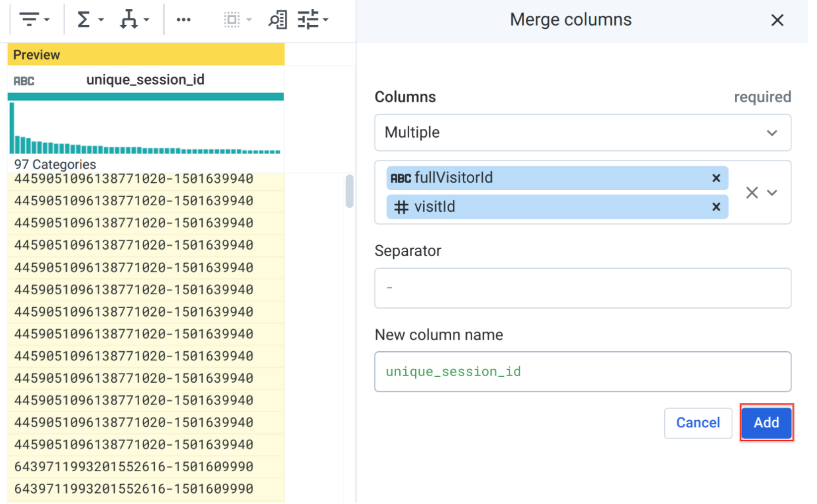Cancel the merge columns operation
817x504 pixels.
click(698, 423)
